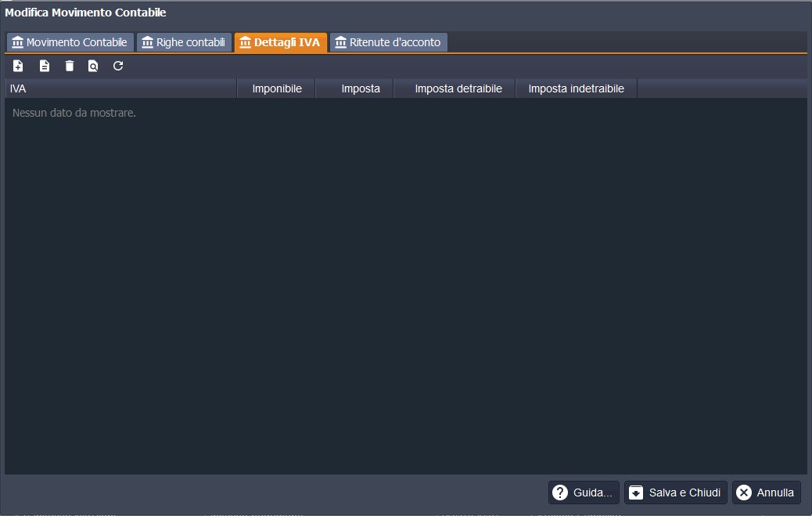Switch to the Righe contabili tab
Screen dimensions: 812x516
tap(184, 42)
